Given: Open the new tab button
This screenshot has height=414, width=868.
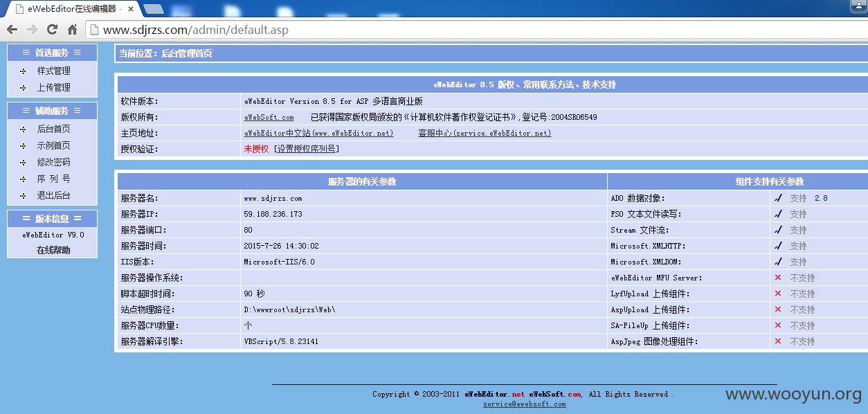Looking at the screenshot, I should pyautogui.click(x=154, y=9).
